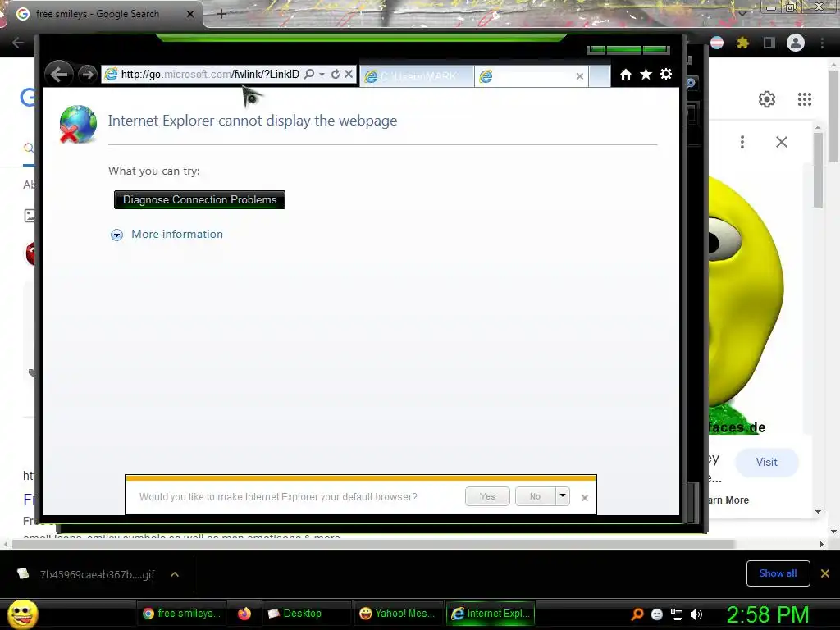This screenshot has width=840, height=630.
Task: Go forward in Internet Explorer
Action: coord(87,74)
